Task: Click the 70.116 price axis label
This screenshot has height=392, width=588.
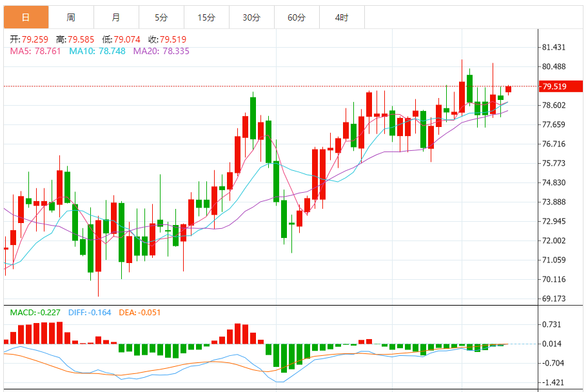Action: coord(554,279)
